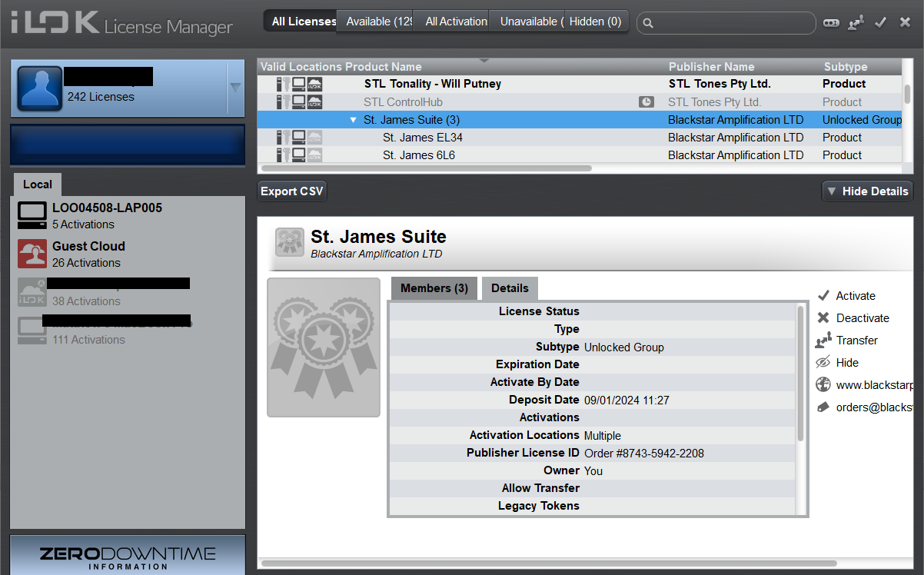Open the account dropdown arrow

(x=235, y=87)
